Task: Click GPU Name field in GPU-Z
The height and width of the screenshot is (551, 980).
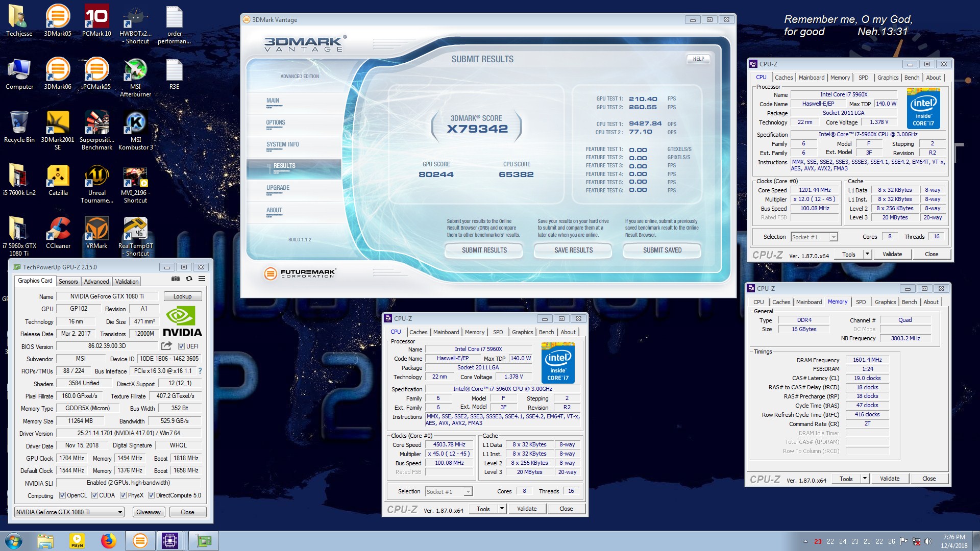Action: point(107,296)
